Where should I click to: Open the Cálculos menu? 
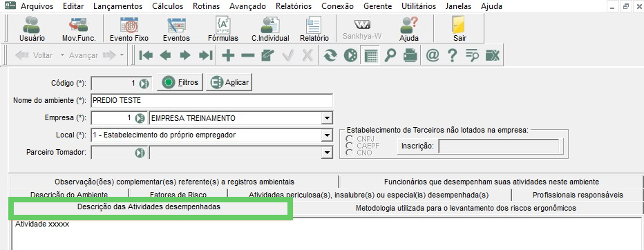tap(168, 6)
